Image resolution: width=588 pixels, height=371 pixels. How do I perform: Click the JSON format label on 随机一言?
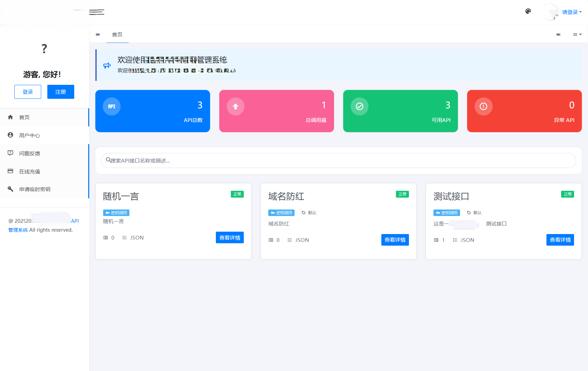point(137,237)
